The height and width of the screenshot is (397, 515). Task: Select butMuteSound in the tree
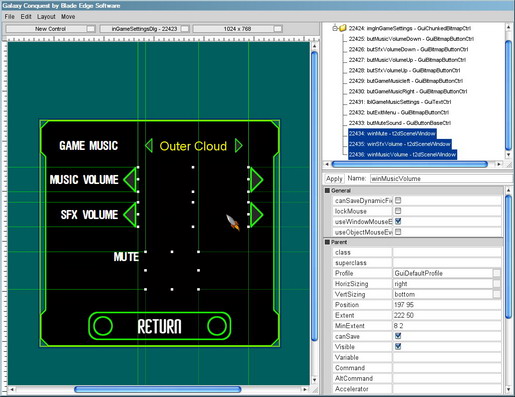click(400, 123)
